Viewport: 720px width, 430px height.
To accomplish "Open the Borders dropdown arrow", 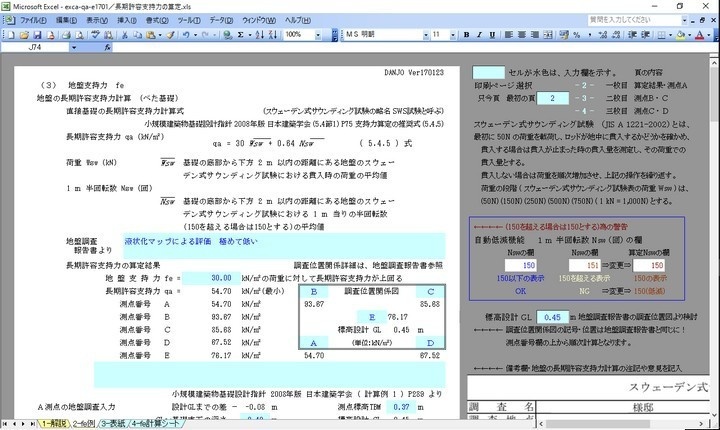I will point(670,35).
